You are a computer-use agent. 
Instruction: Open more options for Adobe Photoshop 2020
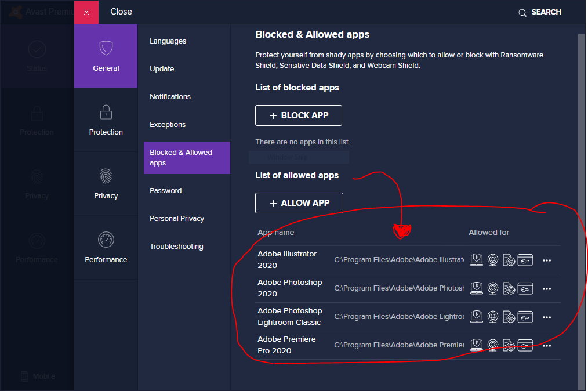[547, 289]
